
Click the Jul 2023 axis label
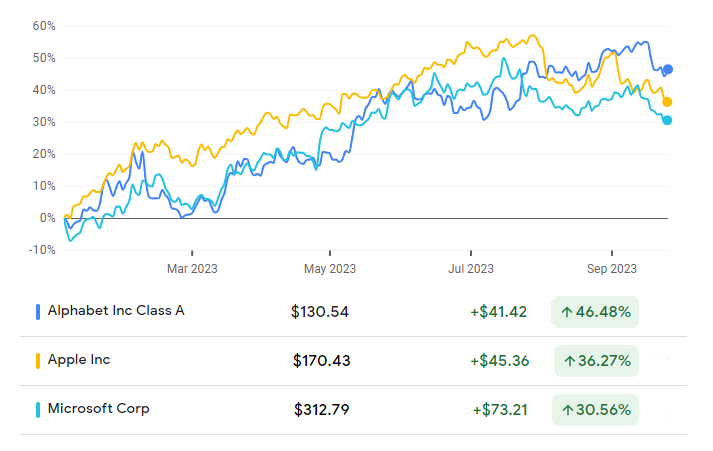(x=470, y=268)
